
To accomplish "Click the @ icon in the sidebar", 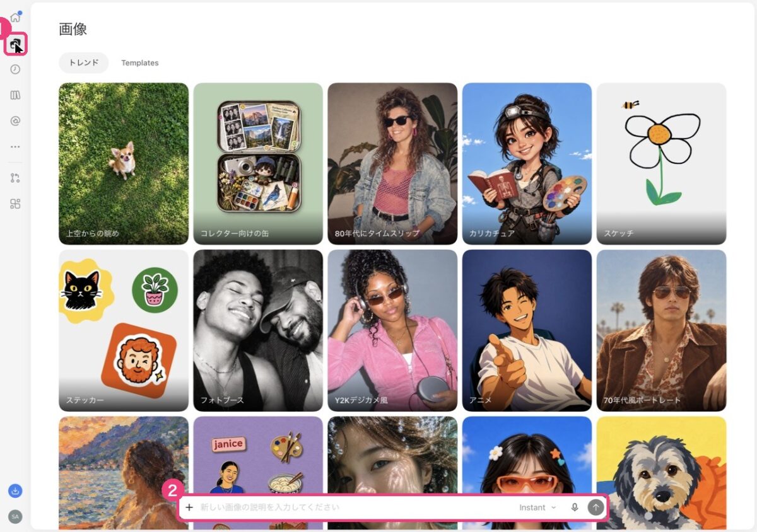I will pos(15,121).
